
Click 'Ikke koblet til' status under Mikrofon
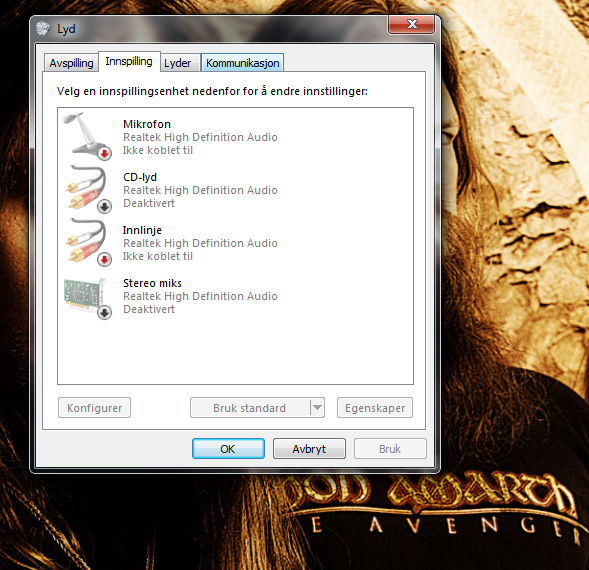pyautogui.click(x=158, y=150)
